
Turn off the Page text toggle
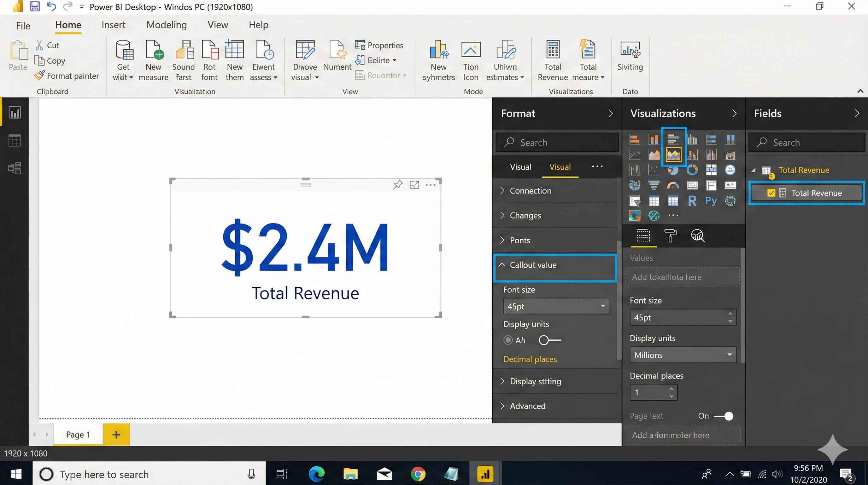724,416
